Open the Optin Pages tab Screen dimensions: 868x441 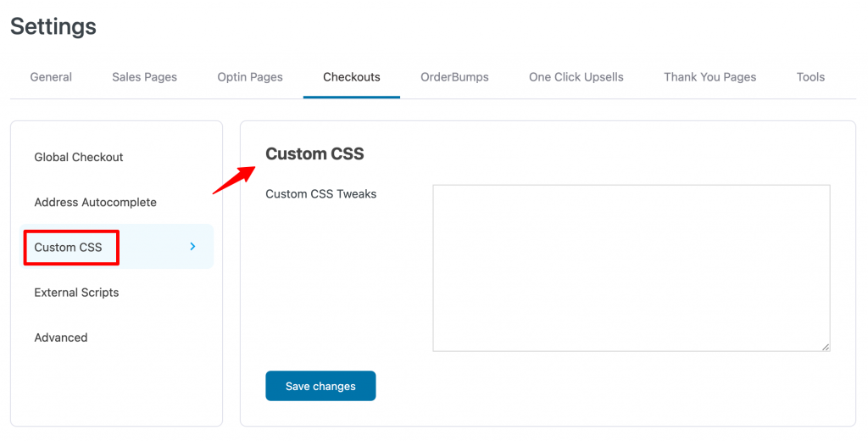[250, 77]
